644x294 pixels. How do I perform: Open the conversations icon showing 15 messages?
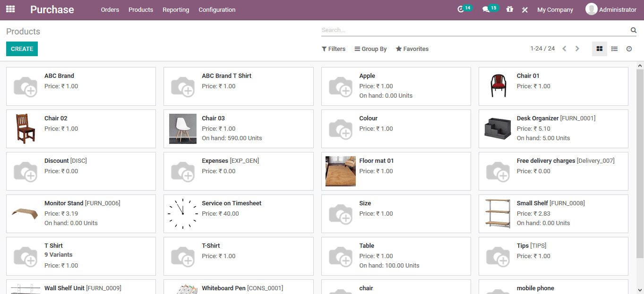[x=488, y=8]
